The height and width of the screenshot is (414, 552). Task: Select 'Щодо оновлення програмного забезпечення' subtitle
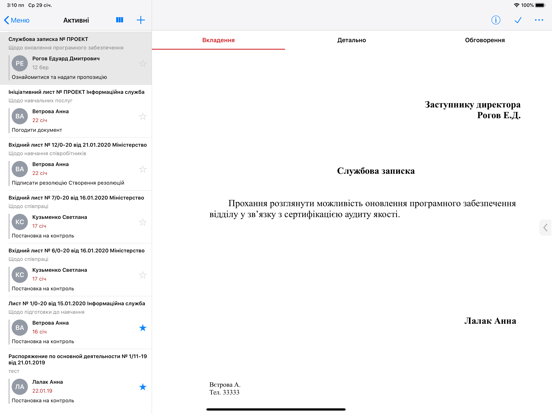click(x=66, y=48)
